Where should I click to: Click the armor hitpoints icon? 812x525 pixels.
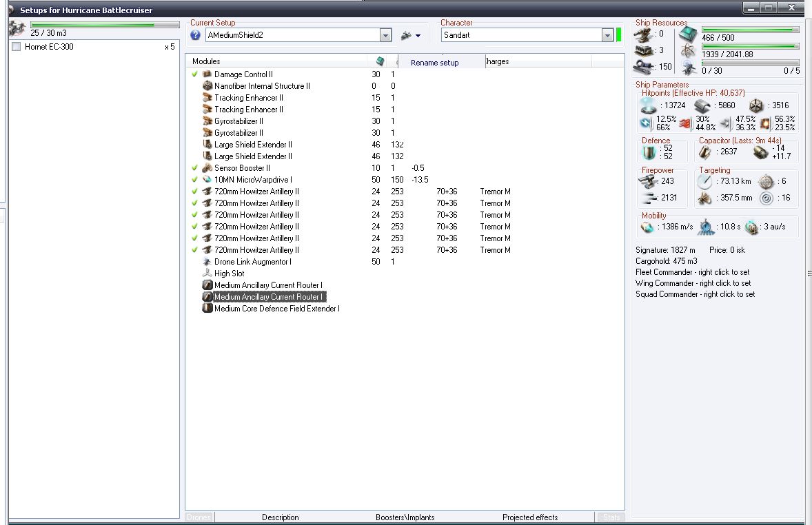(x=702, y=106)
